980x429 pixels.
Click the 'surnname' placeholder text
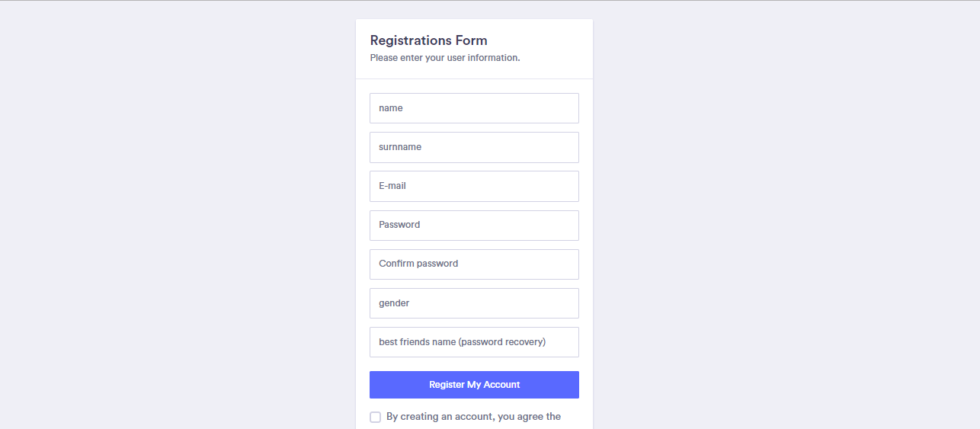(400, 147)
